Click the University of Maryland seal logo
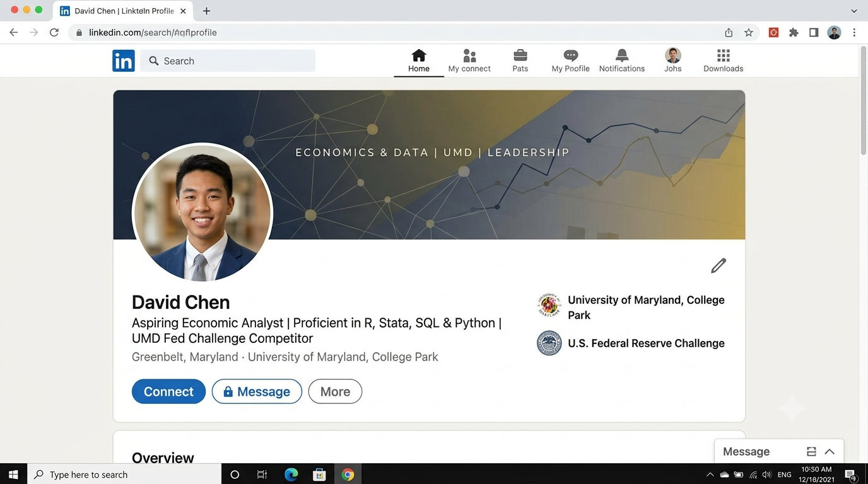868x484 pixels. click(549, 305)
